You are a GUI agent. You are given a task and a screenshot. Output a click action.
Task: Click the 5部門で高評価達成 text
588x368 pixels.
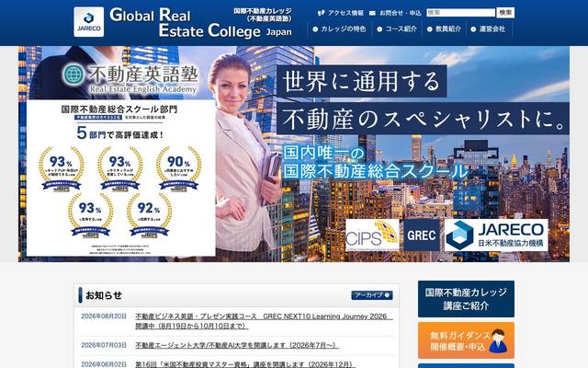coord(120,133)
